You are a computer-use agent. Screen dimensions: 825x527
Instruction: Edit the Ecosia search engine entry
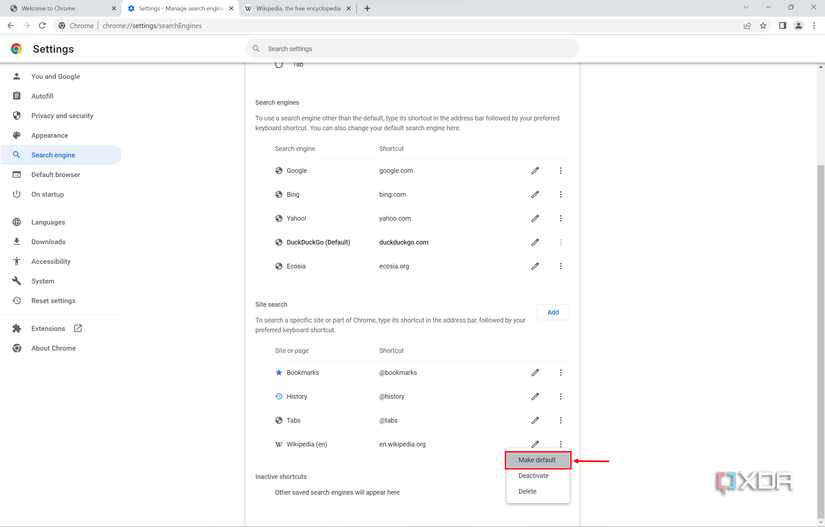535,266
